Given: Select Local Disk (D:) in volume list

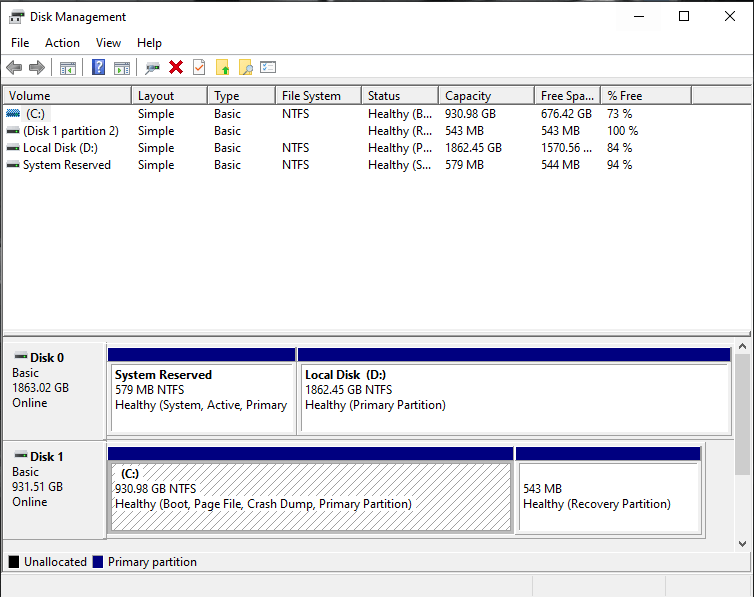Looking at the screenshot, I should [x=60, y=148].
